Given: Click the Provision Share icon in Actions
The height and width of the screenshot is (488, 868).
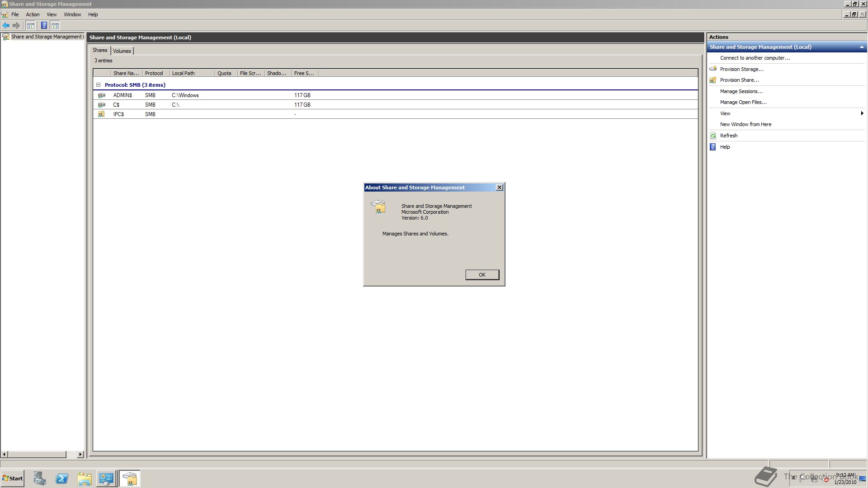Looking at the screenshot, I should pyautogui.click(x=713, y=80).
